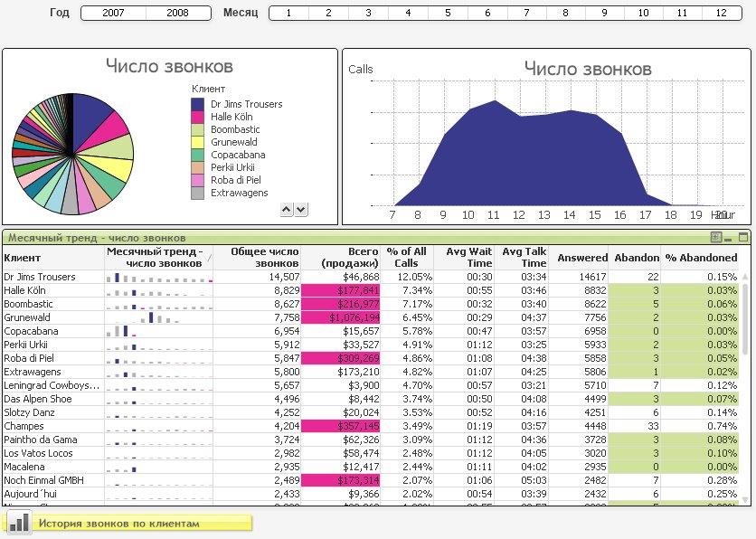Click the Grunewald yellow legend swatch
Image resolution: width=756 pixels, height=539 pixels.
pyautogui.click(x=198, y=142)
